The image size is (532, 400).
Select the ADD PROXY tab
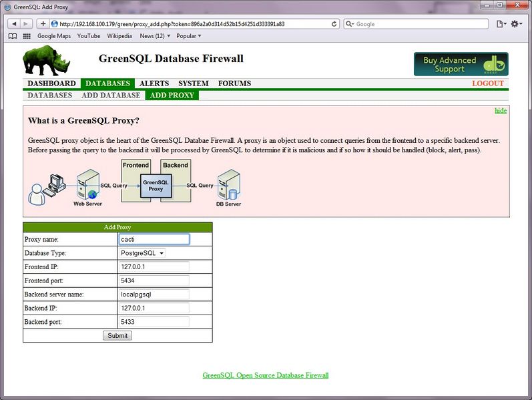pos(172,95)
